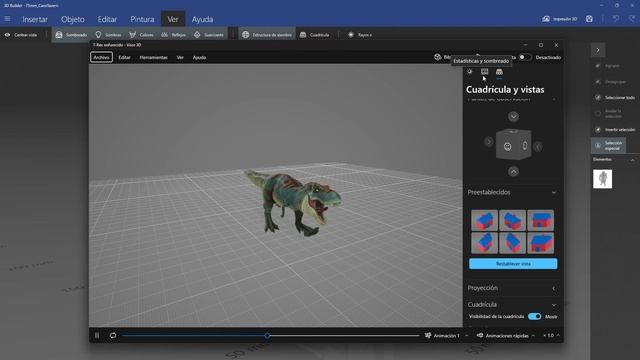
Task: Pause the animation playback
Action: [x=97, y=336]
